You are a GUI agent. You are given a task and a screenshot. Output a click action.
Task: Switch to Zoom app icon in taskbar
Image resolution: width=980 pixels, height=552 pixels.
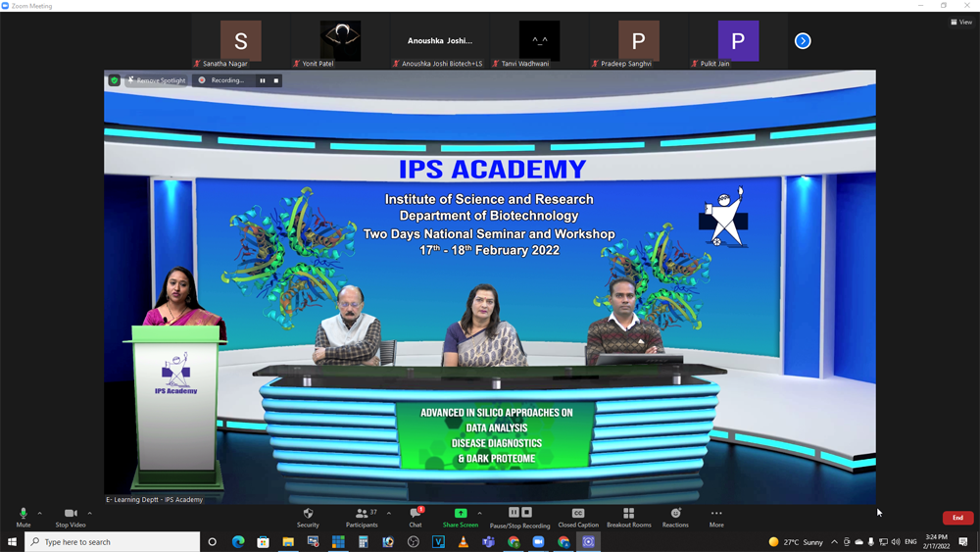click(538, 542)
